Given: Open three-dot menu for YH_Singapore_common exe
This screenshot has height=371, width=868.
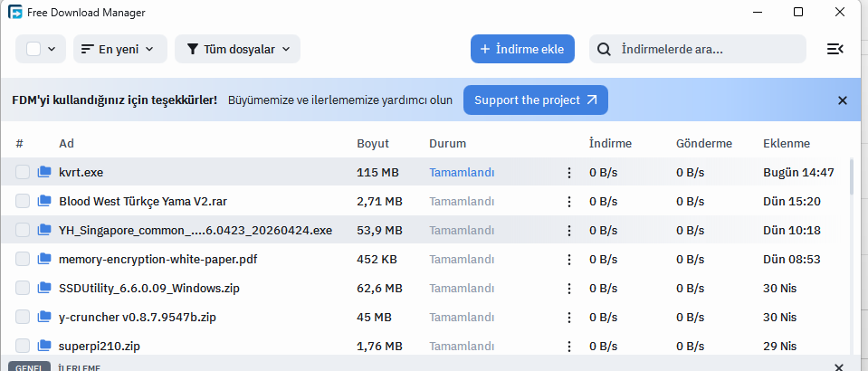Looking at the screenshot, I should pos(568,231).
